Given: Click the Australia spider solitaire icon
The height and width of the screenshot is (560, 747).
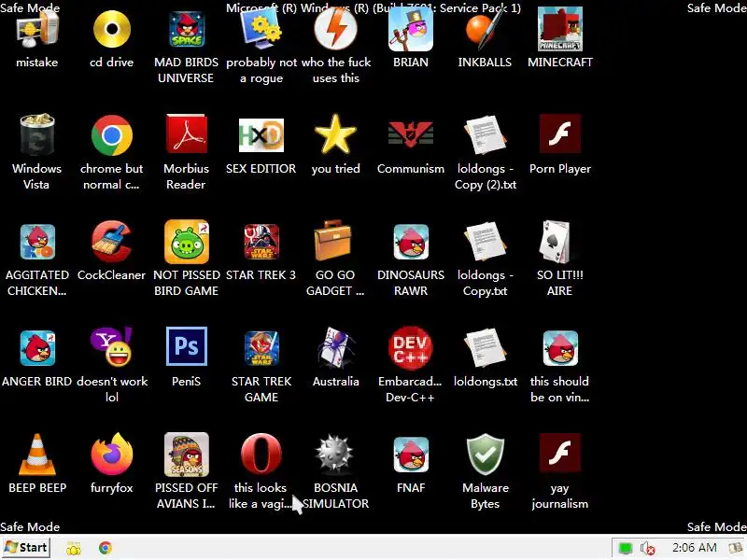Looking at the screenshot, I should 336,348.
